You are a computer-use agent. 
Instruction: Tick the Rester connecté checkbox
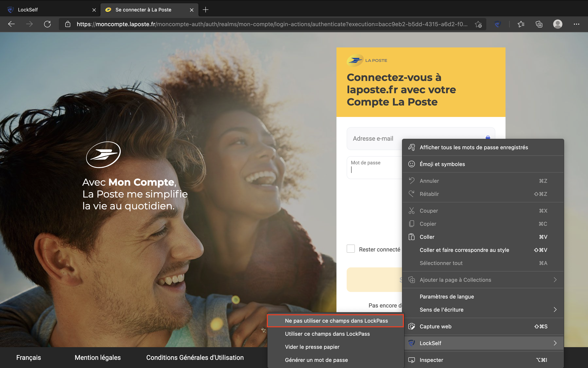click(351, 249)
